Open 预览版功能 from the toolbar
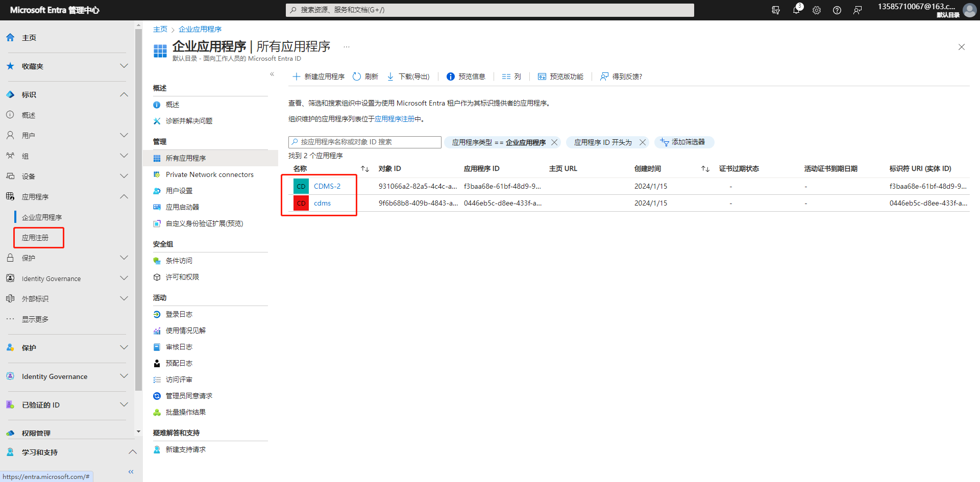This screenshot has width=980, height=482. pyautogui.click(x=560, y=77)
